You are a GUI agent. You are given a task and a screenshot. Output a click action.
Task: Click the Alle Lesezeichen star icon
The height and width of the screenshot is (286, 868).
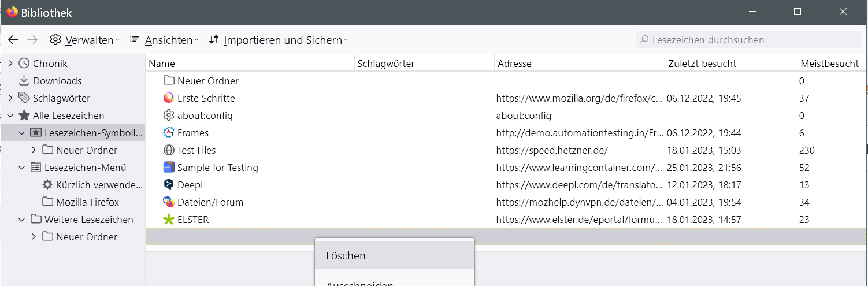[x=24, y=116]
